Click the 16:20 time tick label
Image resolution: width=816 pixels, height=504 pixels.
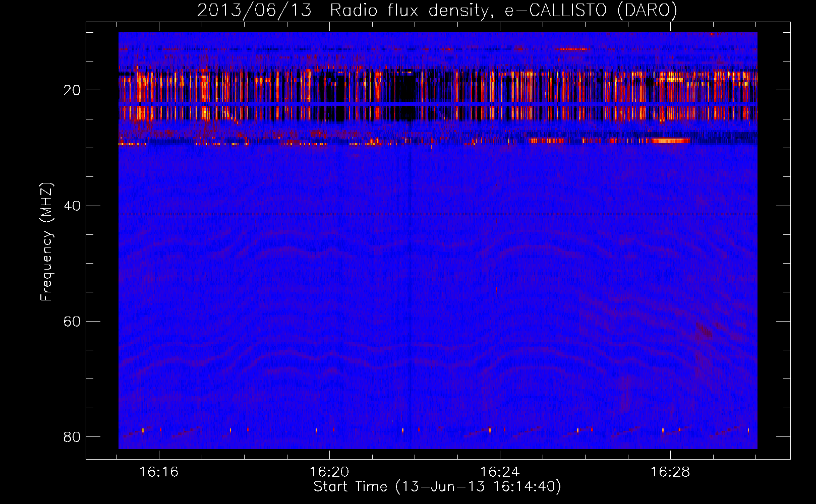coord(329,472)
